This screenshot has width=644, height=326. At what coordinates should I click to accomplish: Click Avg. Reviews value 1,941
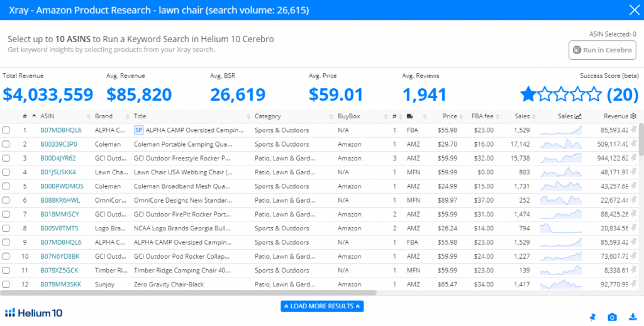coord(425,94)
